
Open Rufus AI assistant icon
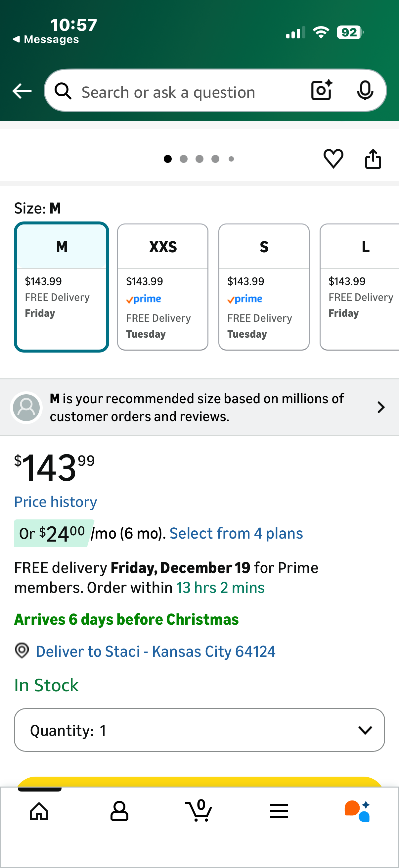click(357, 810)
